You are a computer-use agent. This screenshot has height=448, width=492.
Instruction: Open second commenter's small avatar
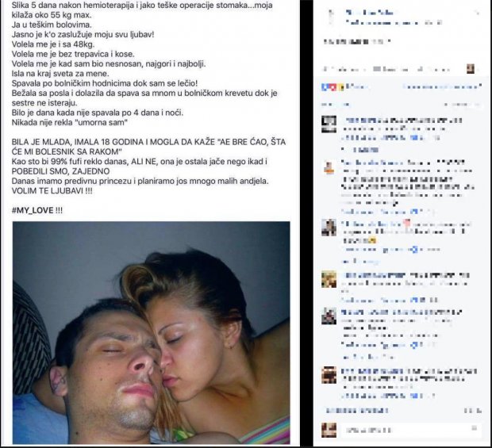coord(329,167)
